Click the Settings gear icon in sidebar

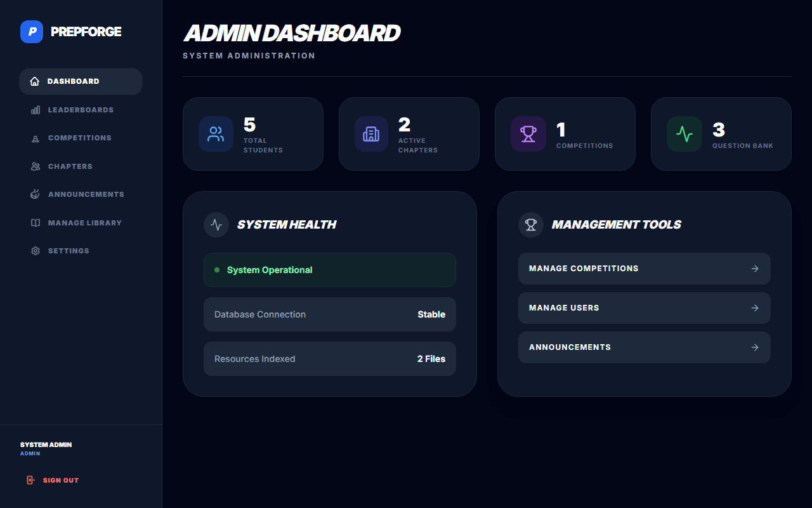click(x=36, y=251)
